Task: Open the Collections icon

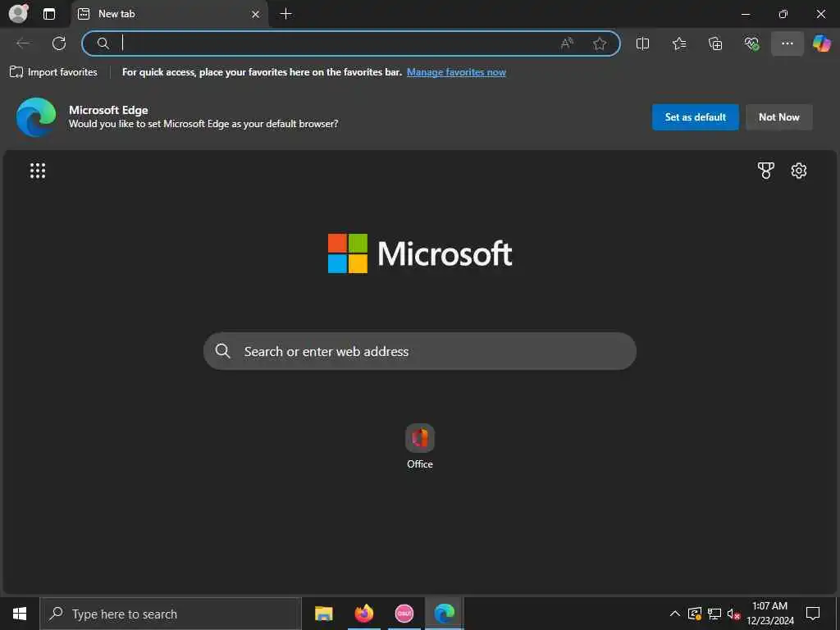Action: [x=715, y=43]
